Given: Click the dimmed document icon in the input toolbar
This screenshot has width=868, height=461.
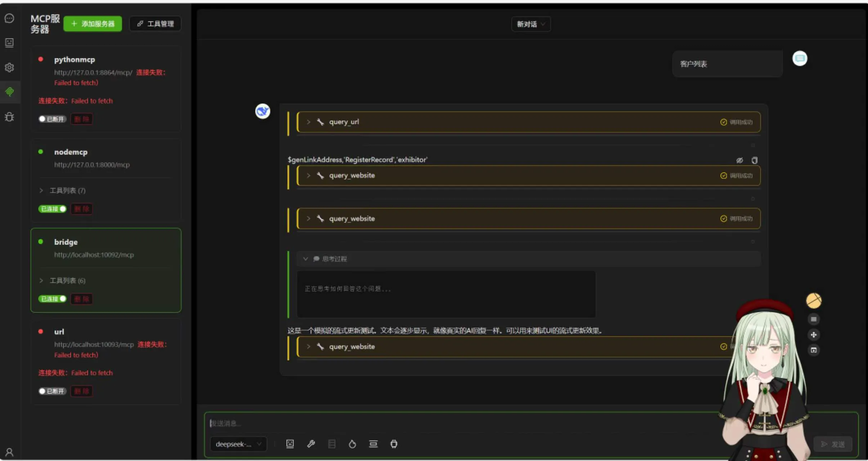Looking at the screenshot, I should (332, 444).
